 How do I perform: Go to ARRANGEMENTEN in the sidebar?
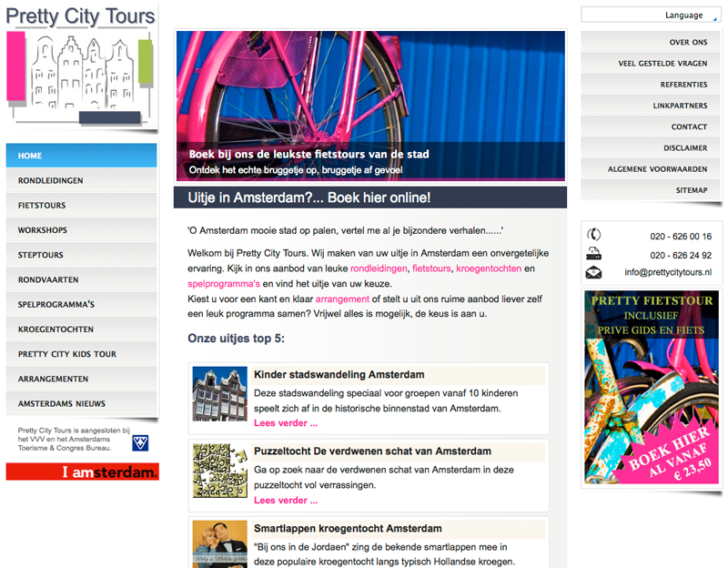tap(81, 379)
